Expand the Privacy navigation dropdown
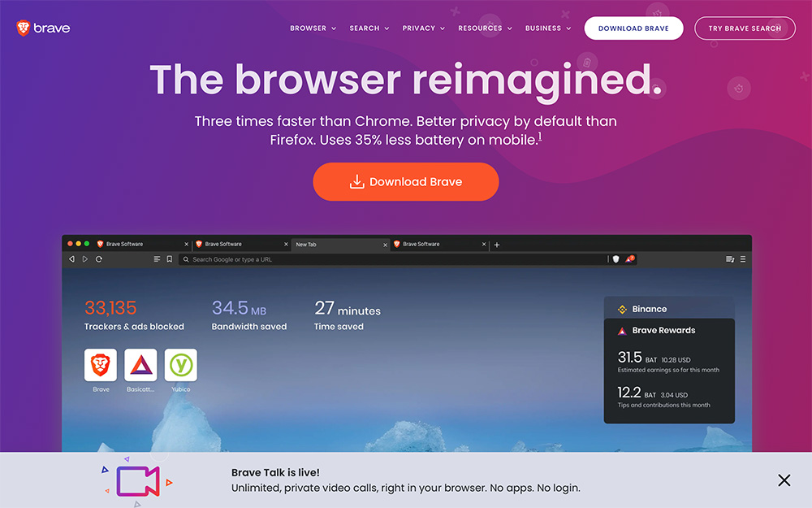812x508 pixels. point(424,28)
